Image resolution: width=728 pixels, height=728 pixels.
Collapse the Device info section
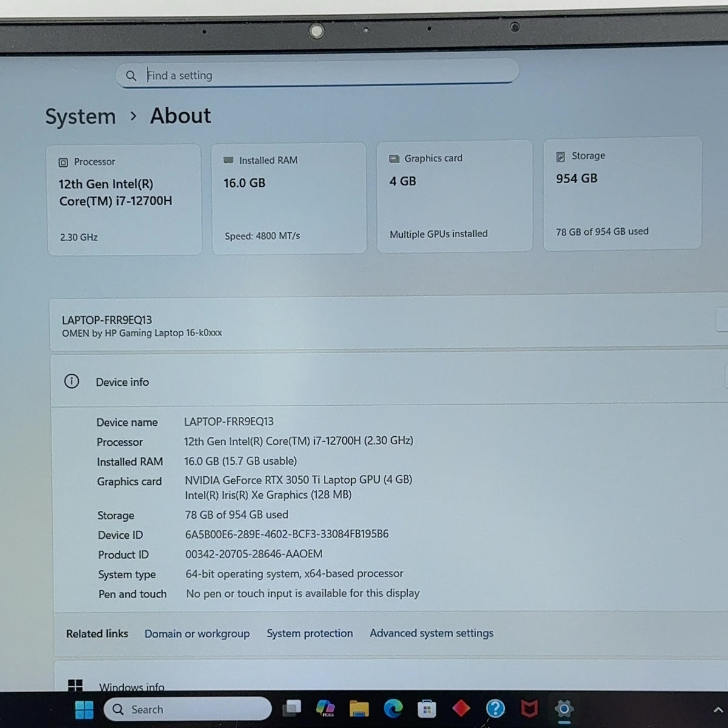click(389, 382)
